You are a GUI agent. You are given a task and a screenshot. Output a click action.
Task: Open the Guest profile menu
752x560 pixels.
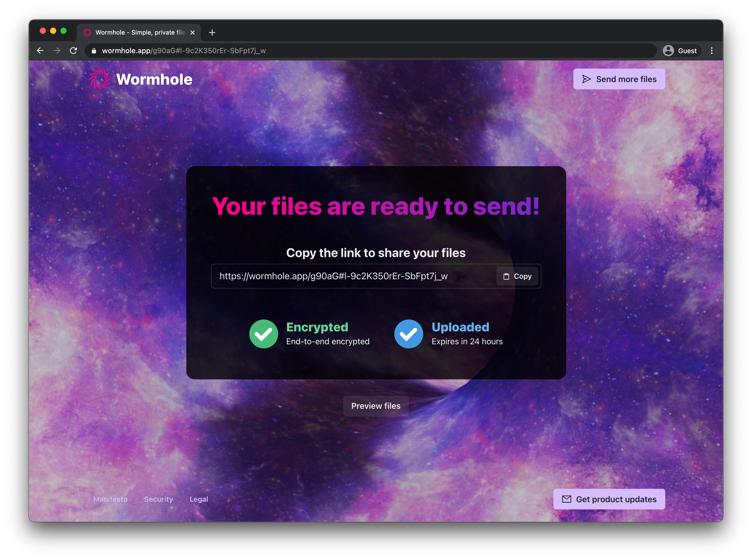[682, 51]
